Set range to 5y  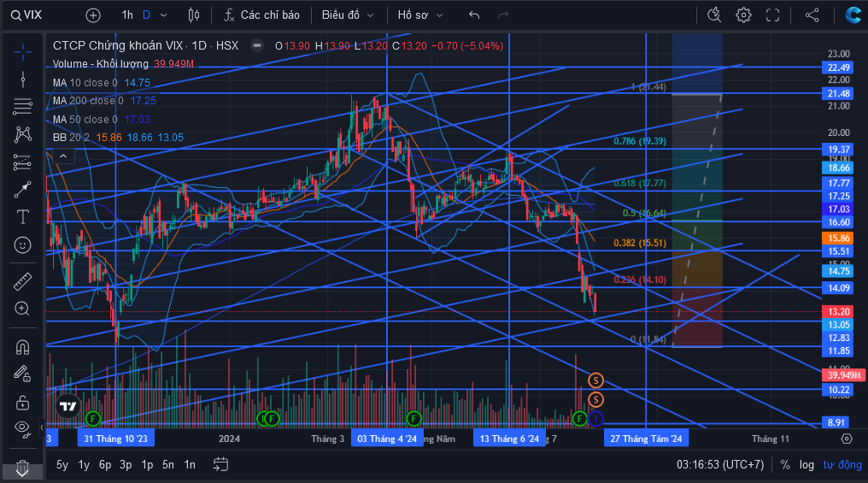coord(62,465)
